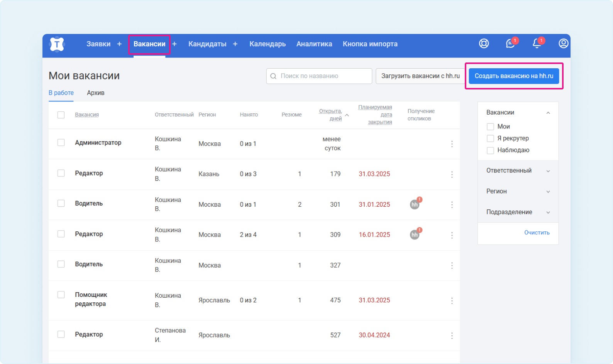Open three-dot menu for Администратор row
The image size is (613, 364).
(x=452, y=144)
